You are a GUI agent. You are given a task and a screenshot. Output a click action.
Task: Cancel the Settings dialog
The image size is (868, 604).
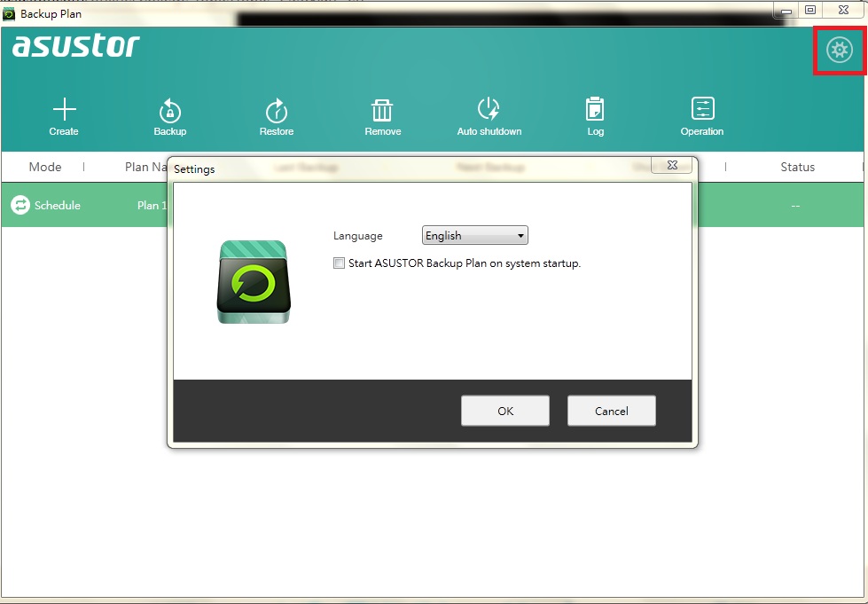click(611, 411)
